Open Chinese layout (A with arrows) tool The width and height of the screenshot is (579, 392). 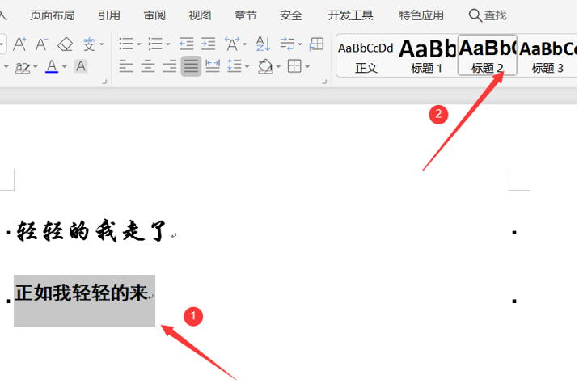click(232, 44)
